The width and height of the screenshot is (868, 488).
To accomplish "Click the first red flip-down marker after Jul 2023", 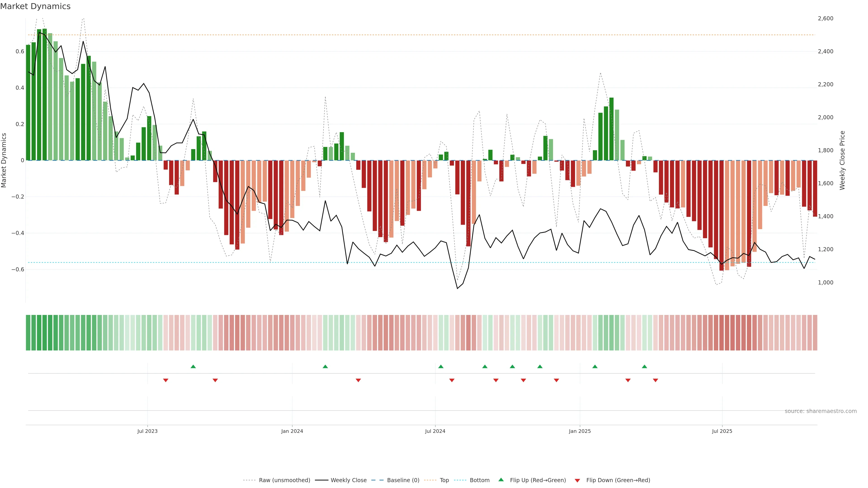I will (x=165, y=380).
